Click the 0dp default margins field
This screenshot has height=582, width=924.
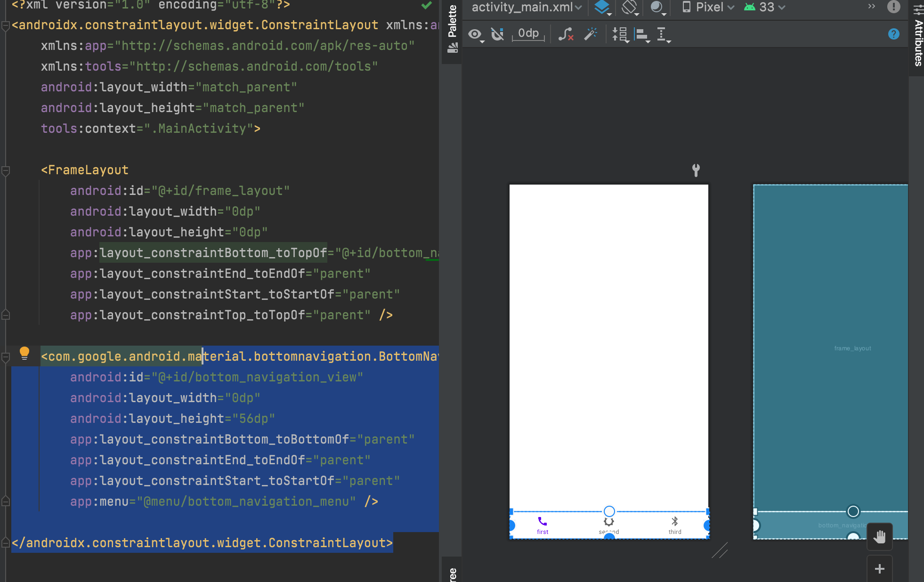(528, 34)
